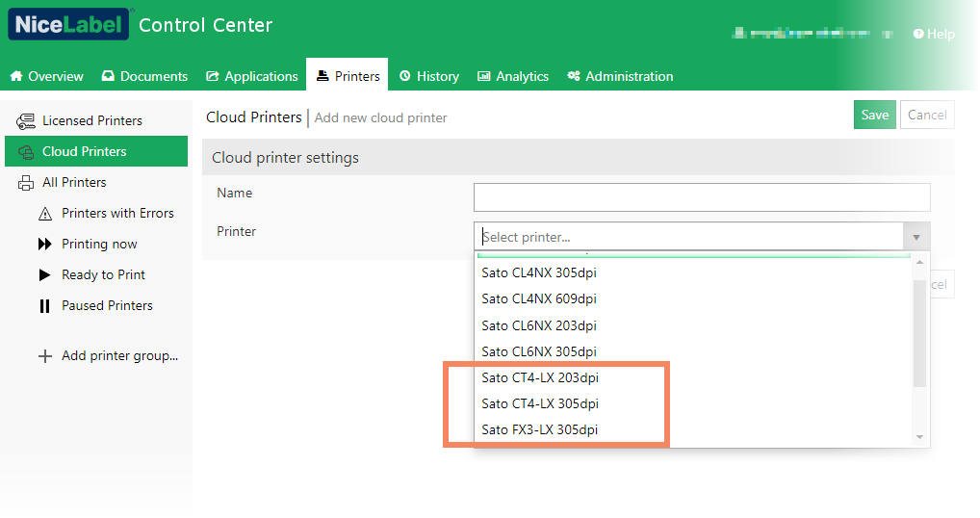The width and height of the screenshot is (980, 518).
Task: Click the Help question mark icon
Action: pos(918,34)
